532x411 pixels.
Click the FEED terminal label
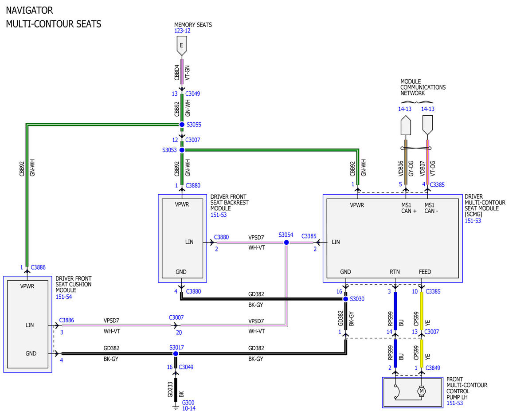425,272
